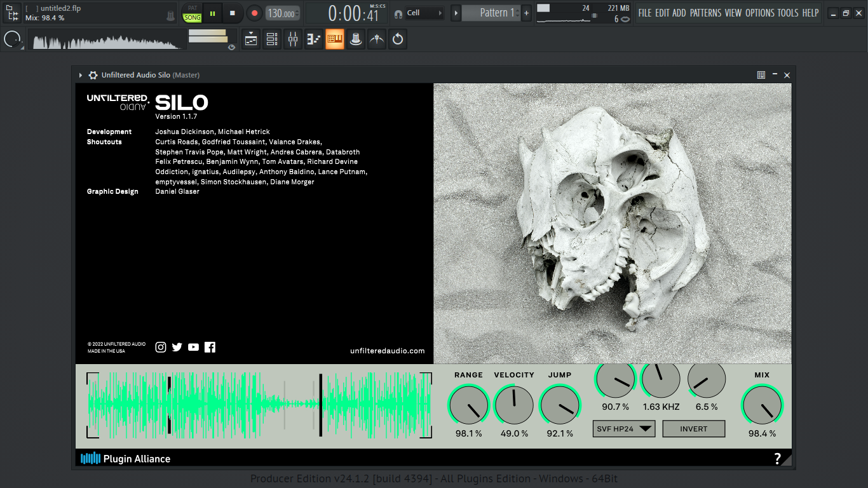Toggle the record button
Screen dimensions: 868x488
254,13
